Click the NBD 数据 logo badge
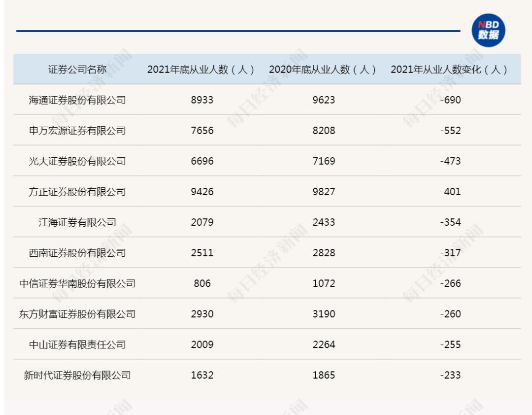This screenshot has width=532, height=415. pyautogui.click(x=489, y=31)
